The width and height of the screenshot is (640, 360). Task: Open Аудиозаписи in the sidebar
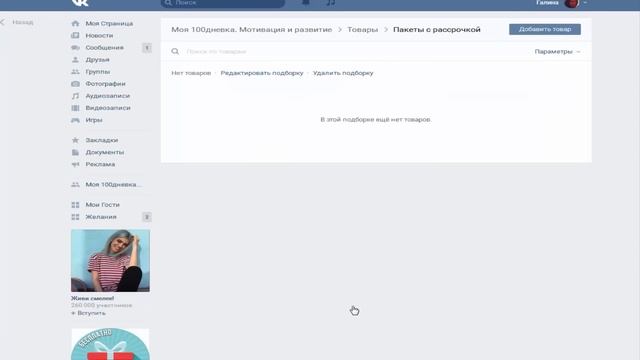tap(108, 96)
